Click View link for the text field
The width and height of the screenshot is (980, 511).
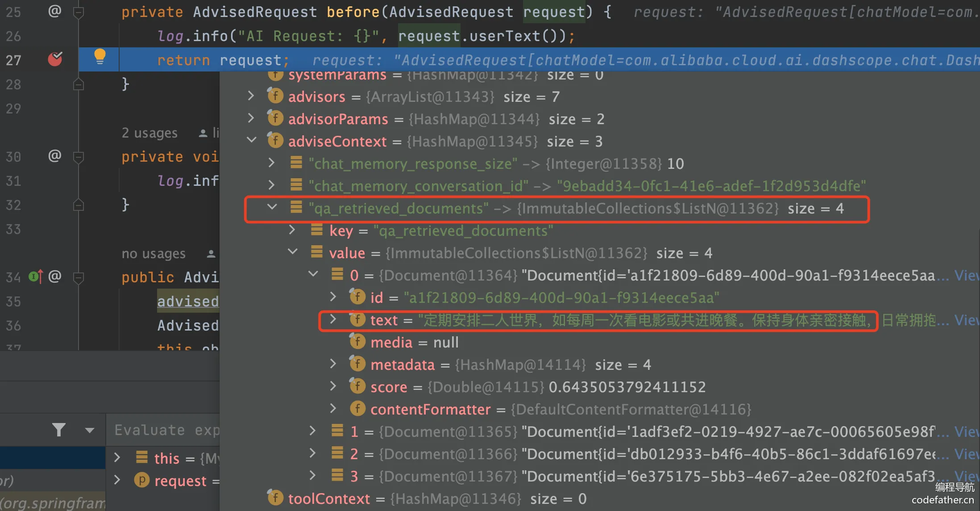point(967,320)
